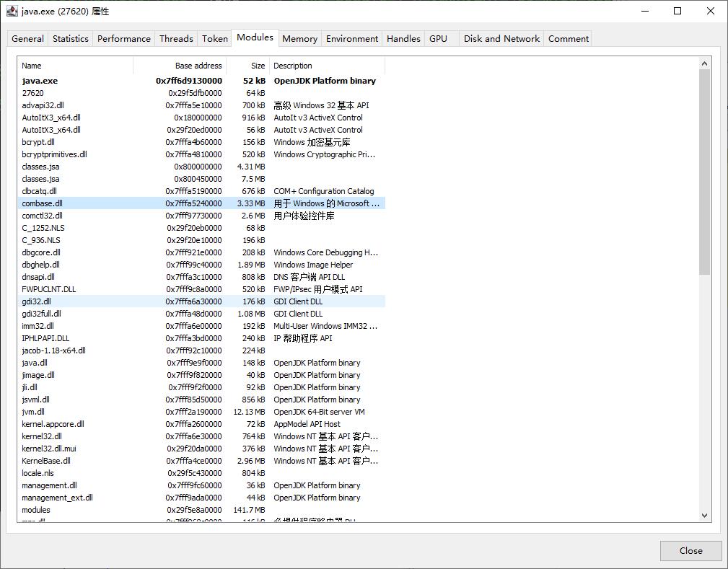This screenshot has width=728, height=569.
Task: Switch to the Threads tab
Action: [176, 38]
